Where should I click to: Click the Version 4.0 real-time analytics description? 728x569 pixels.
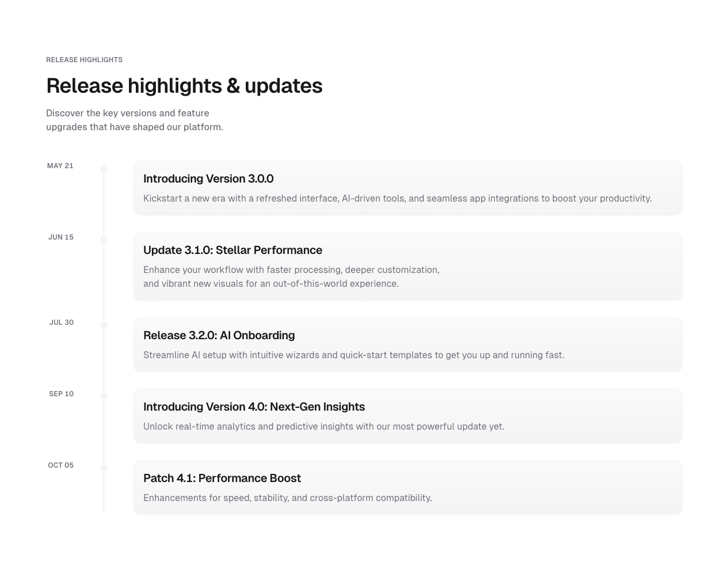(x=323, y=427)
